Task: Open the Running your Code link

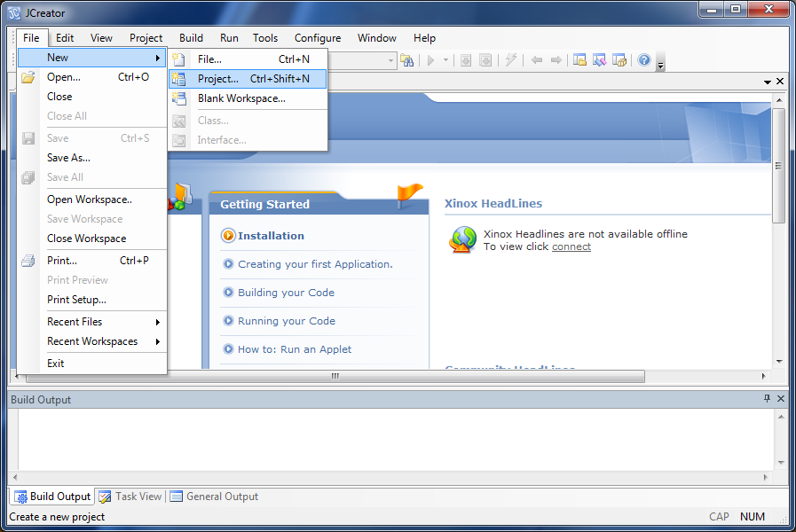Action: point(287,321)
